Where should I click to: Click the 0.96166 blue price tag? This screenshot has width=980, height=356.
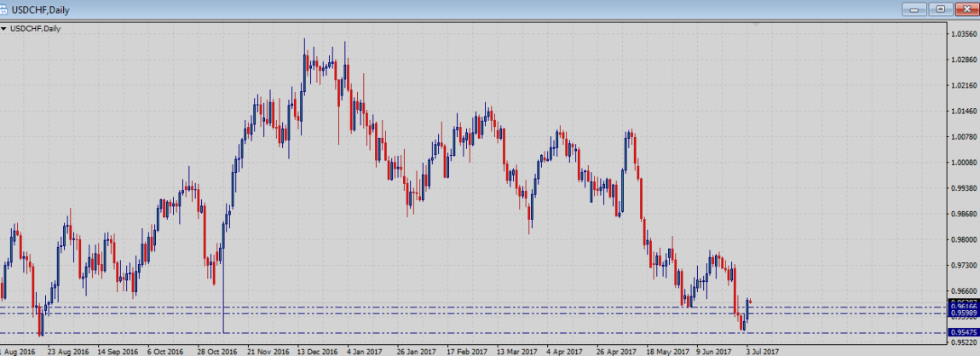[964, 307]
